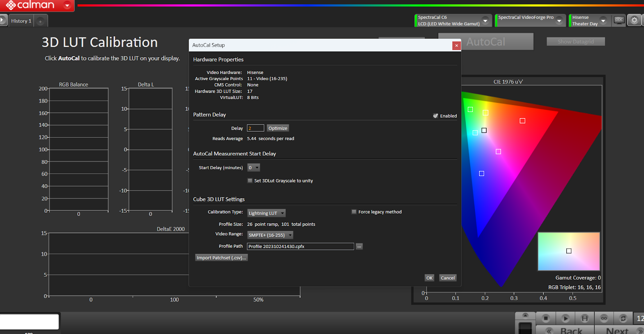The image size is (644, 334).
Task: Click 'RGB Triplet: 16, 16, 16' text
Action: 574,287
